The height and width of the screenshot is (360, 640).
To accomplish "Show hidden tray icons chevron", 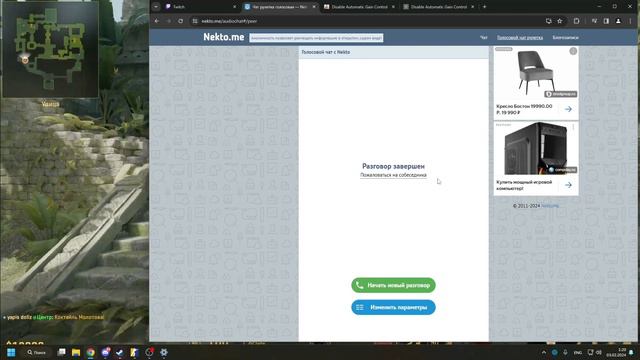I will 544,352.
